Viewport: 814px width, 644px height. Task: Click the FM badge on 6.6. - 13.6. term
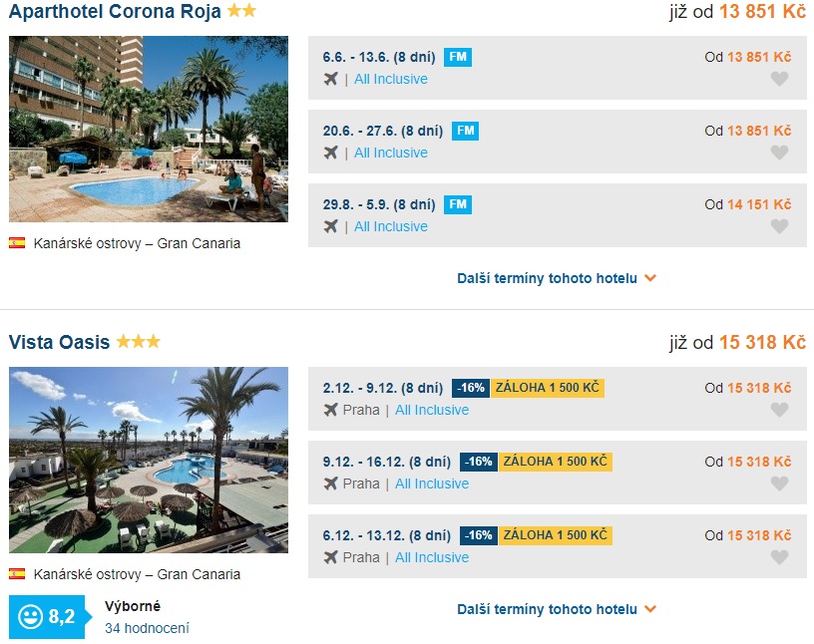[458, 57]
